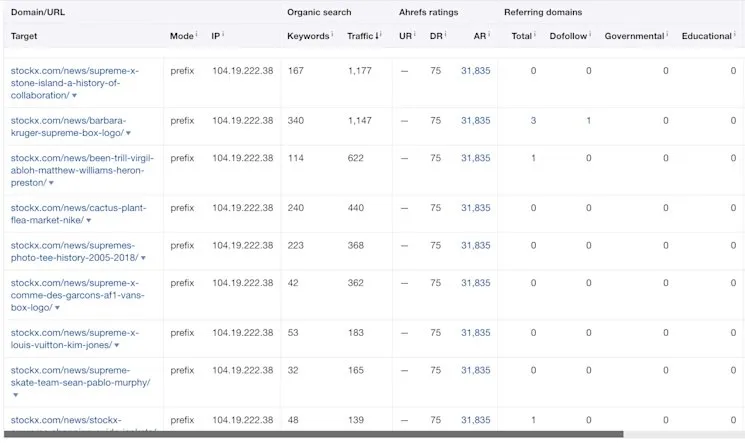
Task: Expand dropdown arrow for cactus-plant-flea-market-nike URL
Action: [x=89, y=221]
